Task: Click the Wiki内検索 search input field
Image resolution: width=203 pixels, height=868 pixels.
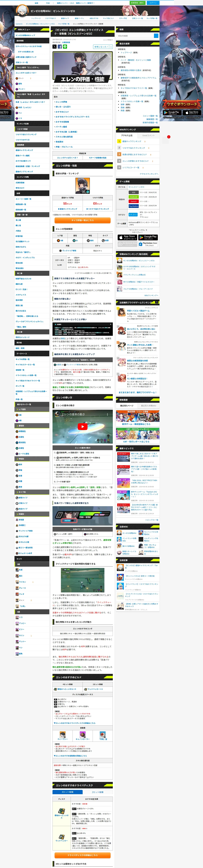Action: tap(135, 36)
